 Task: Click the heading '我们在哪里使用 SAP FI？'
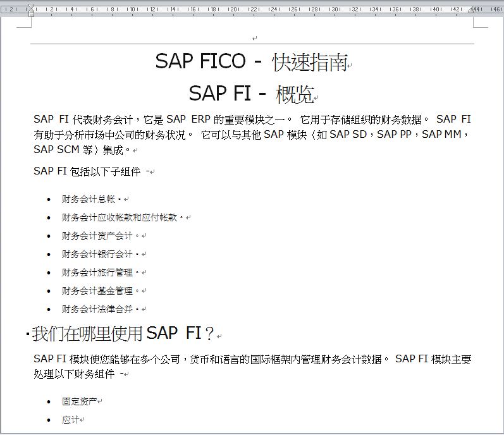123,333
